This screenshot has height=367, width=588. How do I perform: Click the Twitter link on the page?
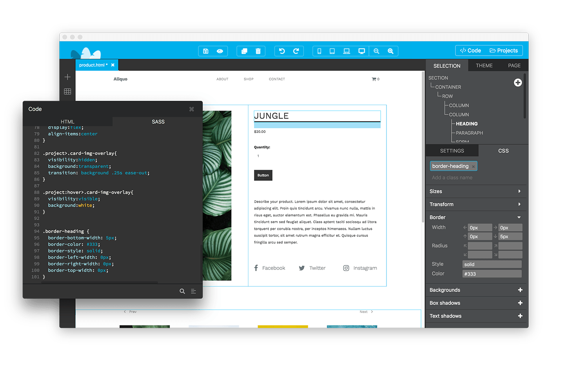click(312, 268)
